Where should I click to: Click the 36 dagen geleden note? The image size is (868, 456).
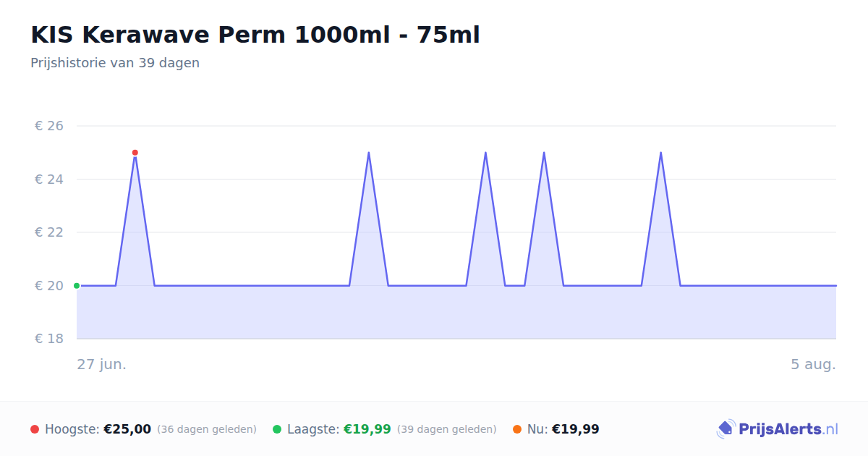(x=207, y=429)
